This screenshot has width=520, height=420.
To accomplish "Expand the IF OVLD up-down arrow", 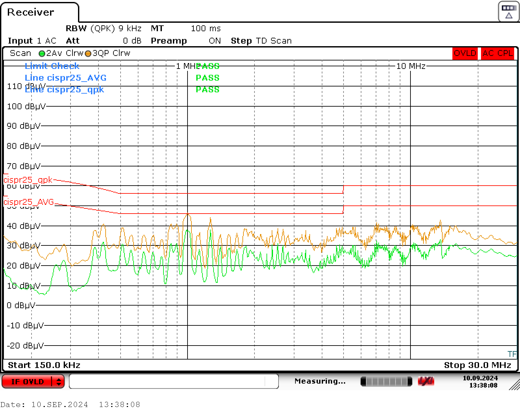I will click(x=58, y=381).
